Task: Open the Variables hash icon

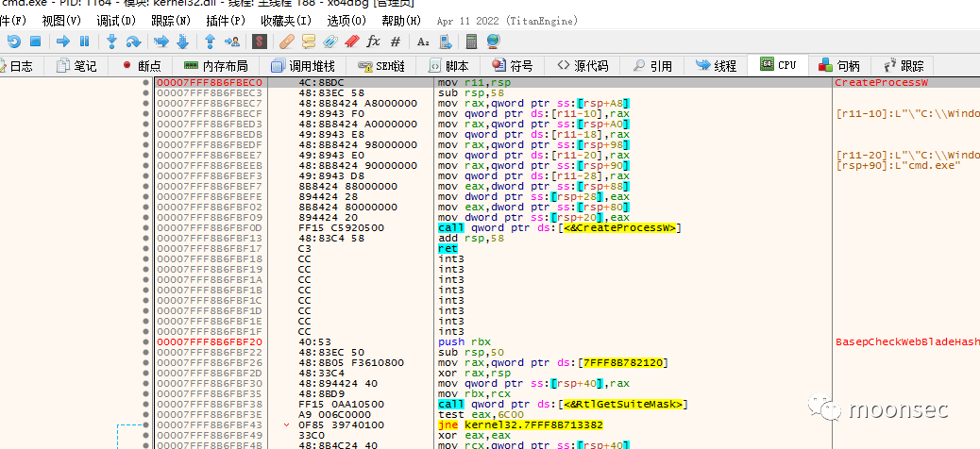Action: tap(395, 42)
